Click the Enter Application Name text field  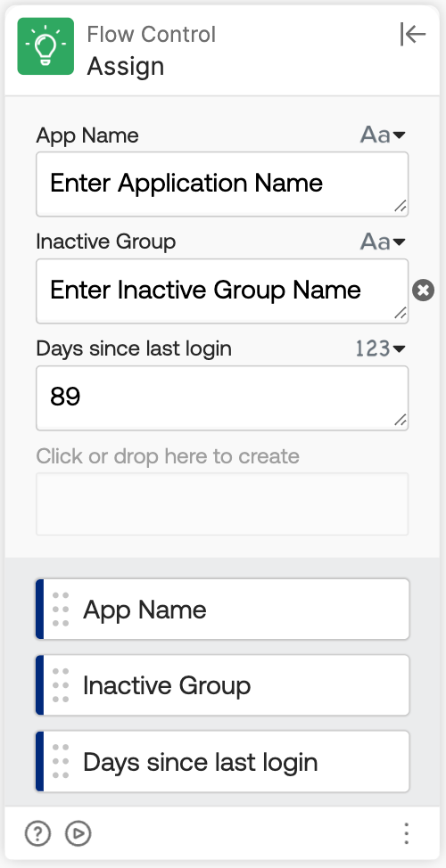tap(222, 184)
